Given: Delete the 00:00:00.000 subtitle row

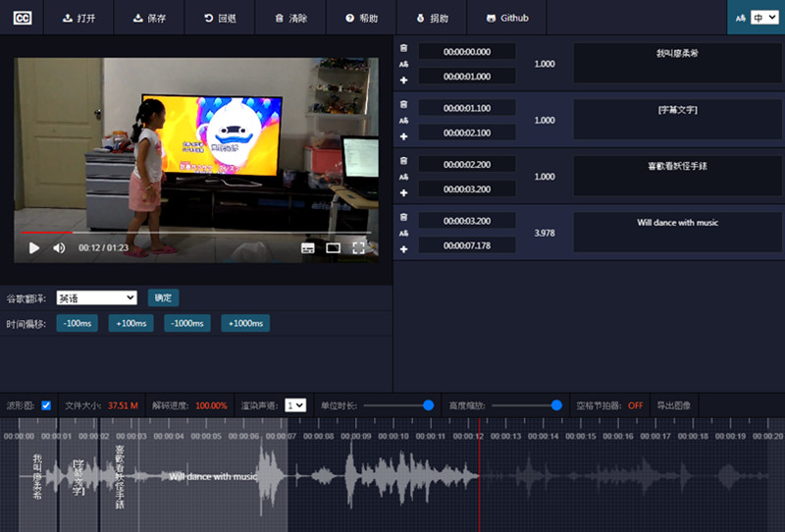Looking at the screenshot, I should point(403,48).
